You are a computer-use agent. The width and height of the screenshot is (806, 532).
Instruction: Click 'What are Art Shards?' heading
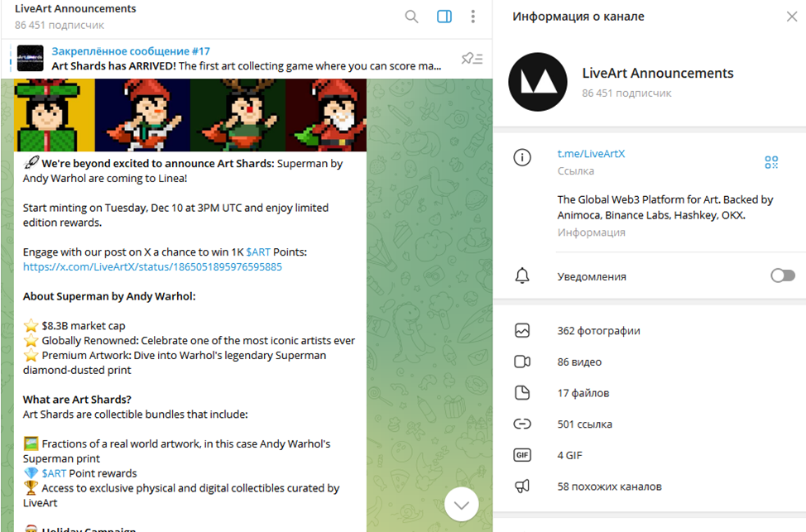(77, 400)
